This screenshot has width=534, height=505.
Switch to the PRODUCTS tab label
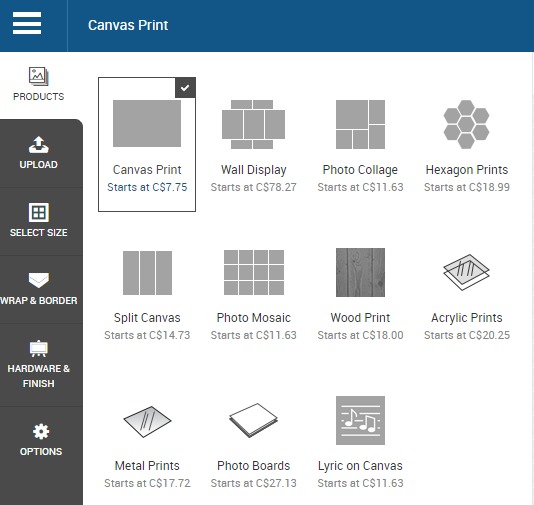(38, 97)
